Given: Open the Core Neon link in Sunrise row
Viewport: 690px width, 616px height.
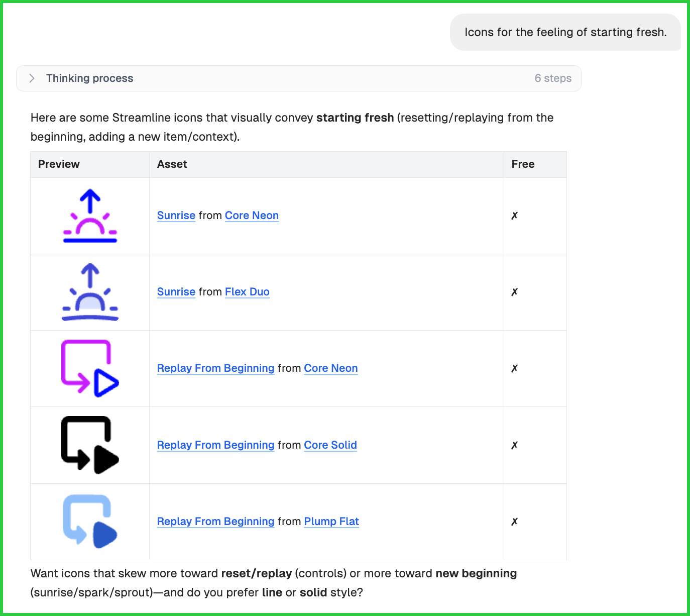Looking at the screenshot, I should coord(252,216).
